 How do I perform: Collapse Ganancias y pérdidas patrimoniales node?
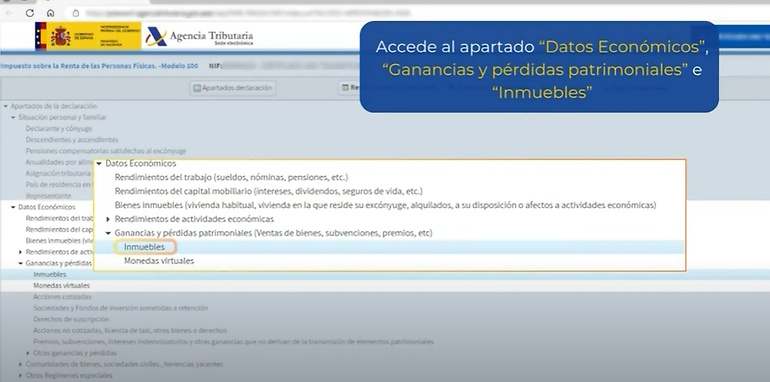point(109,233)
